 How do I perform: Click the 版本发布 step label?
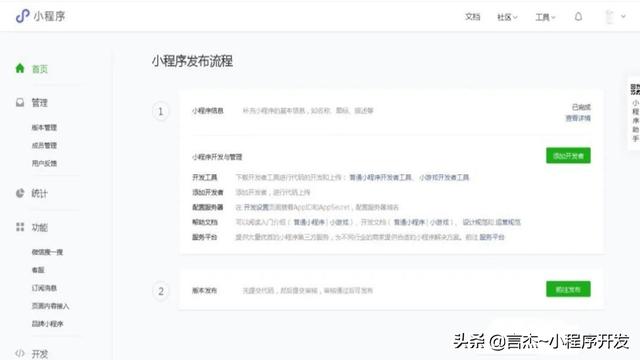coord(204,291)
